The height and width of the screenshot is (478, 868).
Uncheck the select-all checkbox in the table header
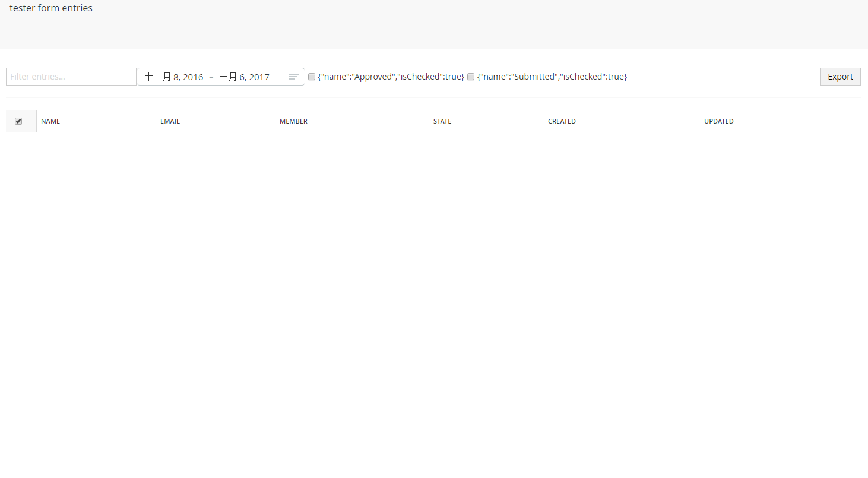coord(18,121)
